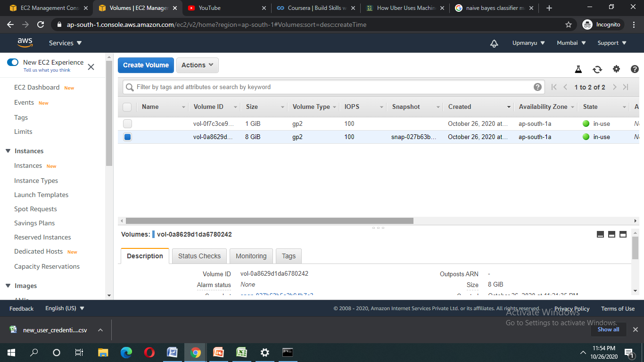Screen dimensions: 644x362
Task: Collapse the Images sidebar section
Action: point(8,286)
